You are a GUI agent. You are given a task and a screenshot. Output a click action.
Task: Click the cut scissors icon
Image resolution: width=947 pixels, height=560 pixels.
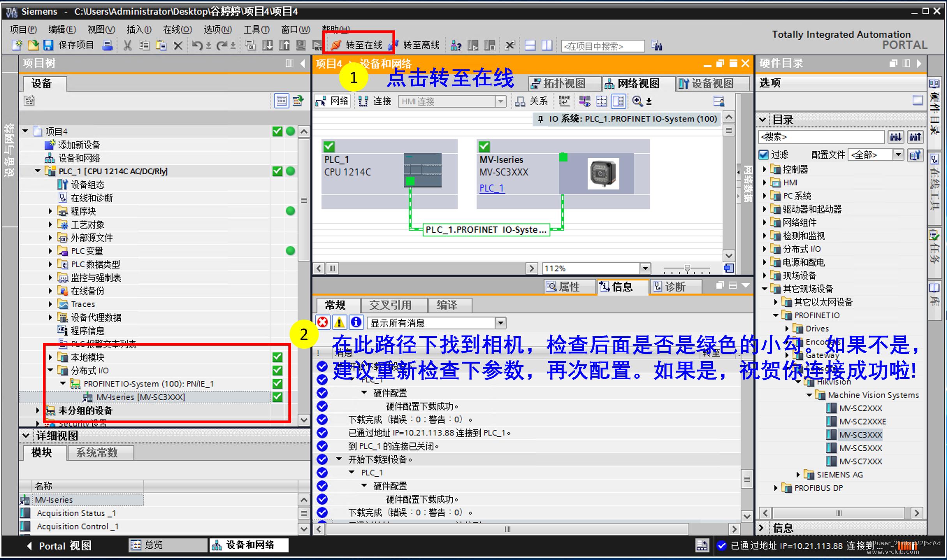click(127, 46)
